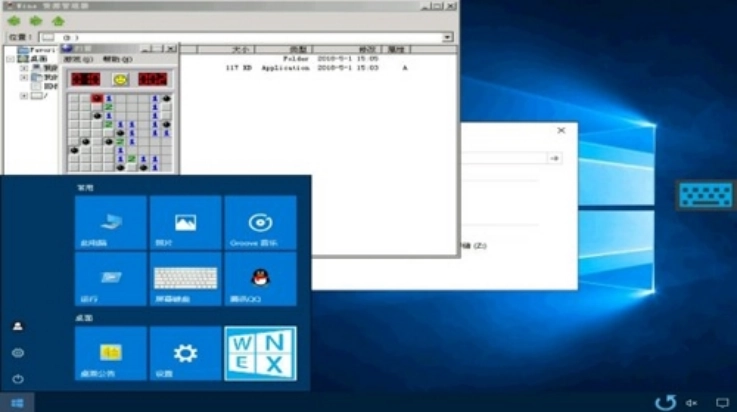Open the Game menu in Minesweeper

[80, 59]
